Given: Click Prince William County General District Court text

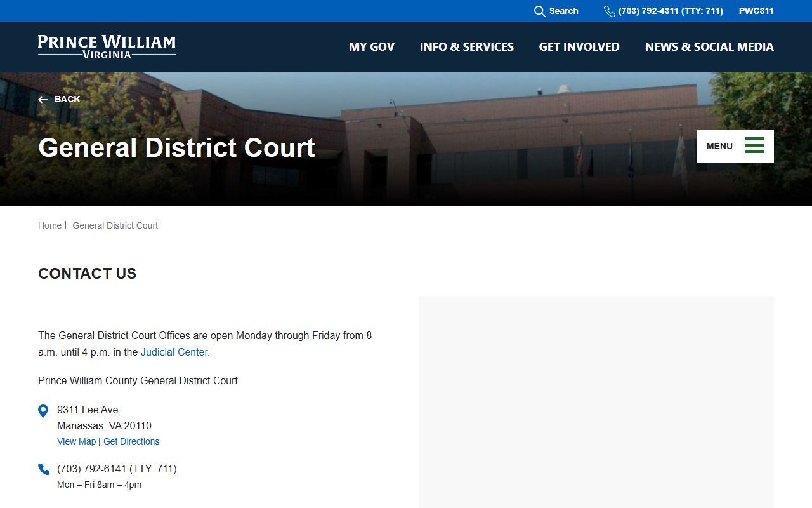Looking at the screenshot, I should point(138,380).
